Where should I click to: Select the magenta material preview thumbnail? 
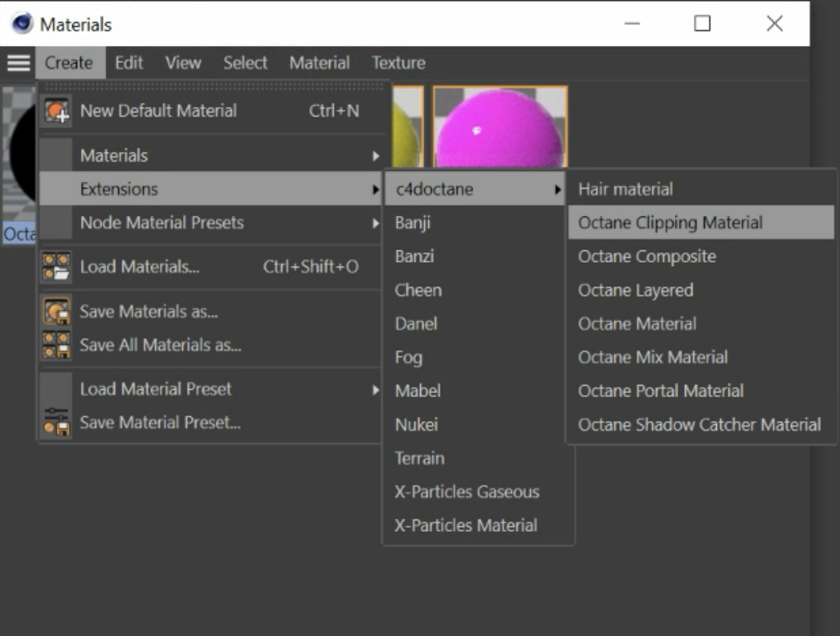click(x=500, y=128)
